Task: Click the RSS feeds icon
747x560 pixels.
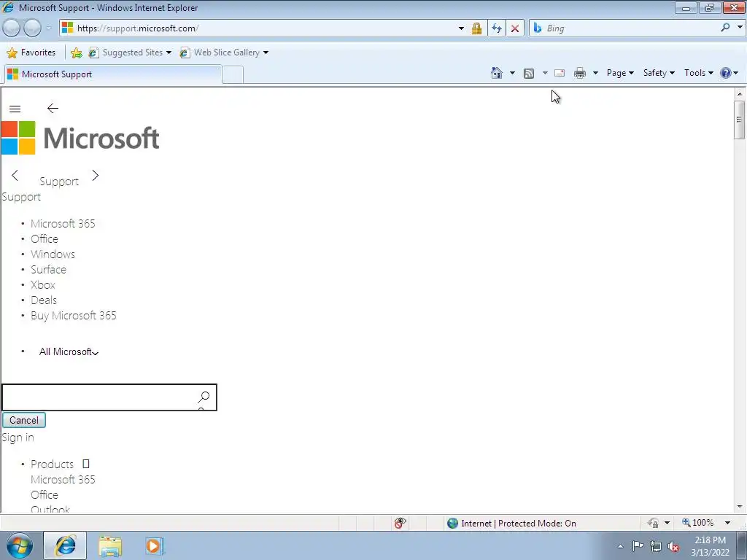Action: pos(529,73)
